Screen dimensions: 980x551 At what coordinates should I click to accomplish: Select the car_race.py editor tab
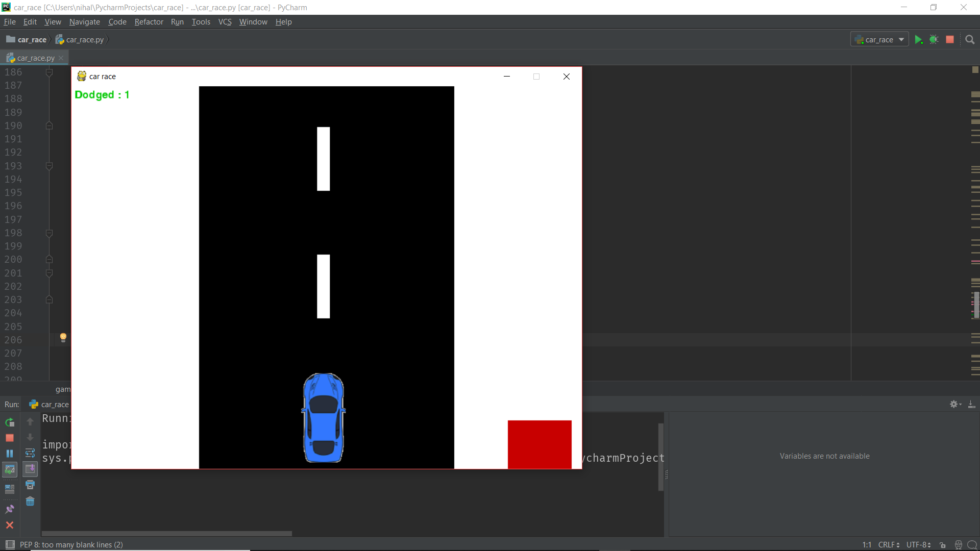[x=33, y=58]
